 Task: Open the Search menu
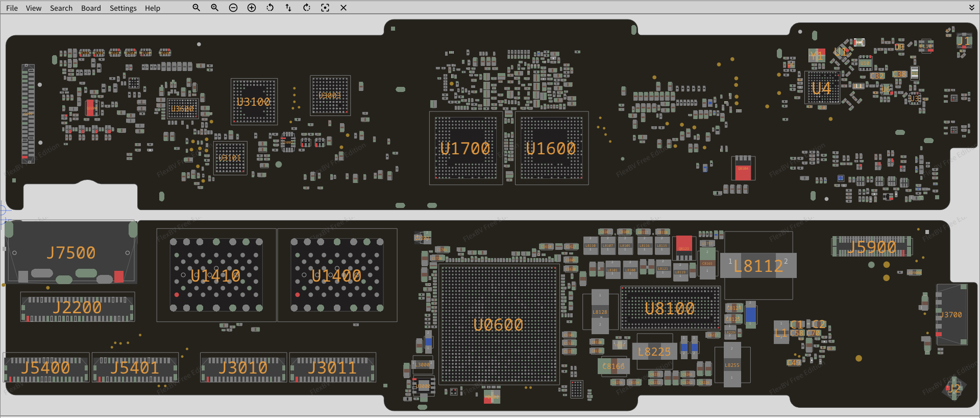(61, 8)
